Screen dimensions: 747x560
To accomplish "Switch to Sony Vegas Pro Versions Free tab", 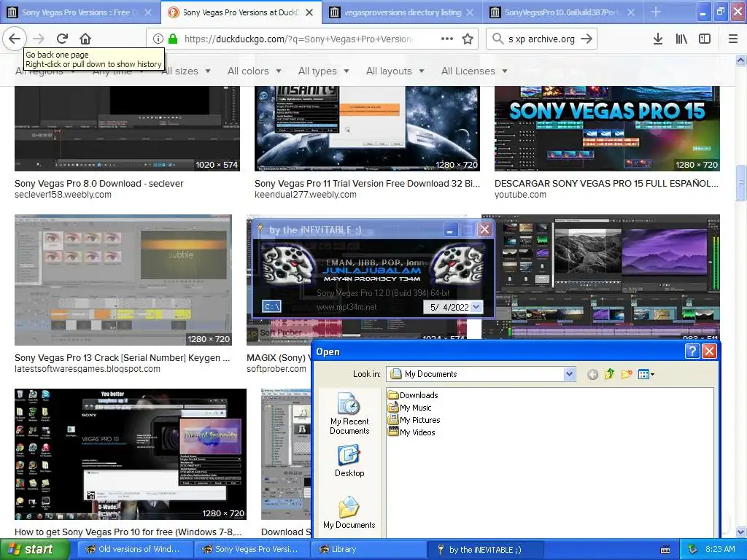I will pyautogui.click(x=80, y=12).
